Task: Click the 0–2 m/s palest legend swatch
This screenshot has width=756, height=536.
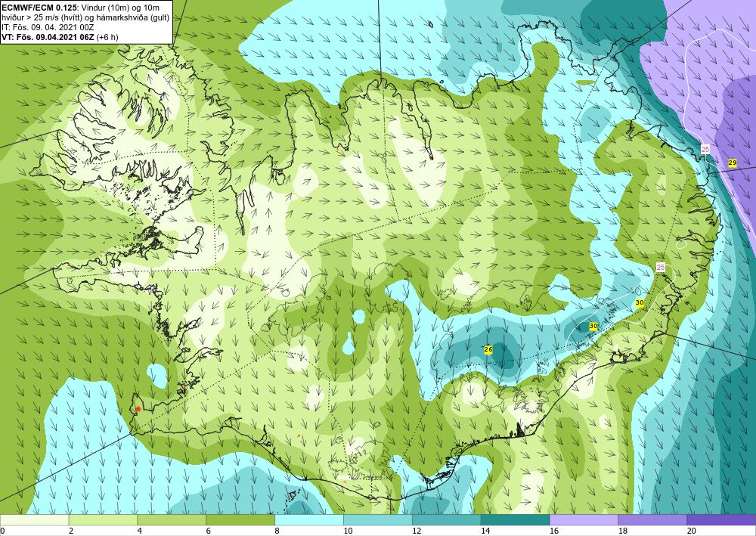Action: 35,520
